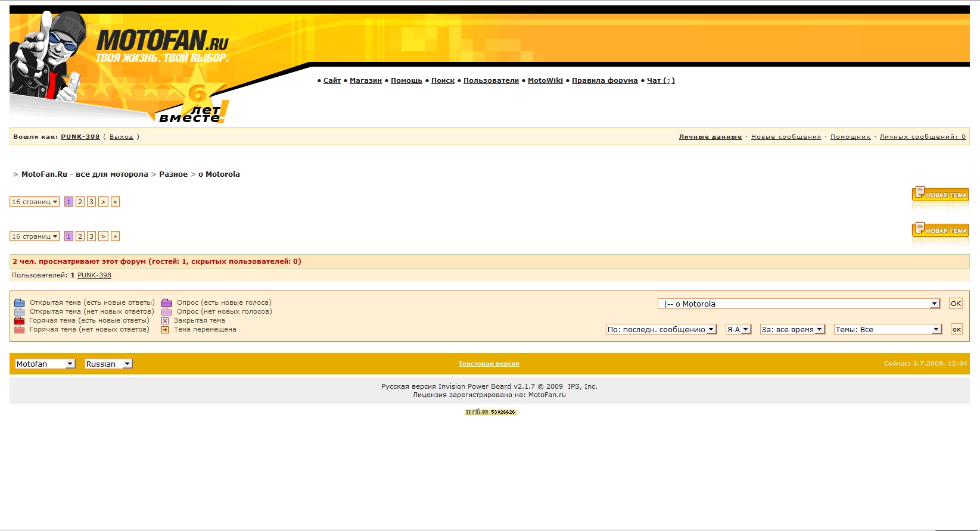Select page 2 in lower pagination
Screen dimensions: 980x531
(x=80, y=236)
